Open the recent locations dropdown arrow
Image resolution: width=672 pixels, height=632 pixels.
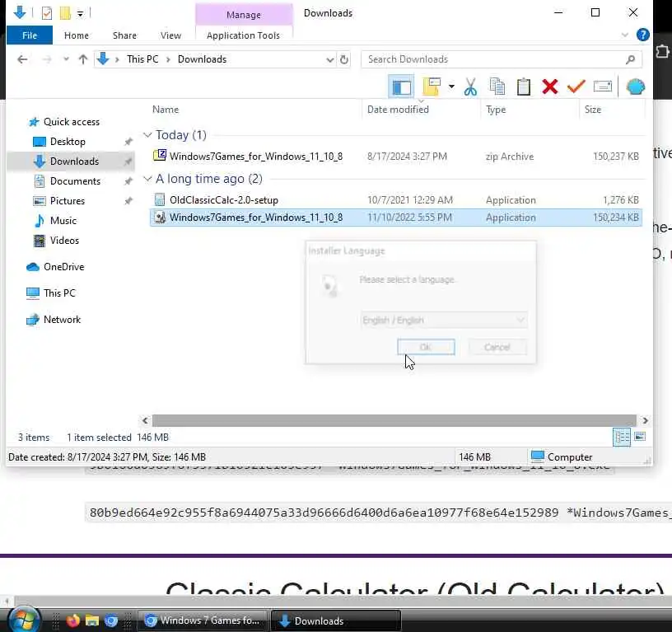(66, 59)
